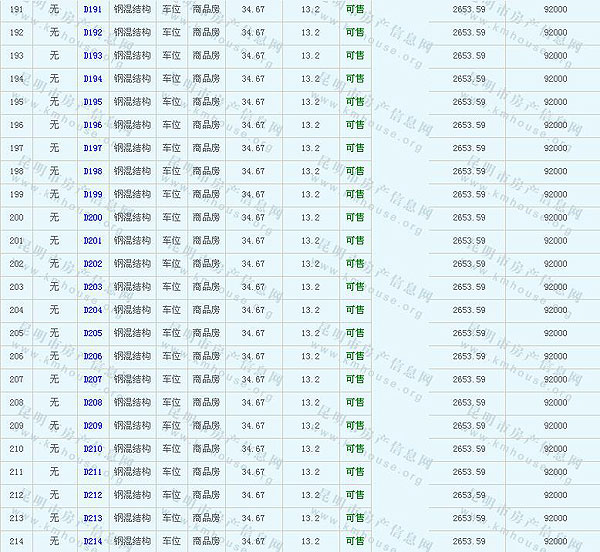Select unit link D201
The width and height of the screenshot is (600, 552).
pyautogui.click(x=93, y=241)
